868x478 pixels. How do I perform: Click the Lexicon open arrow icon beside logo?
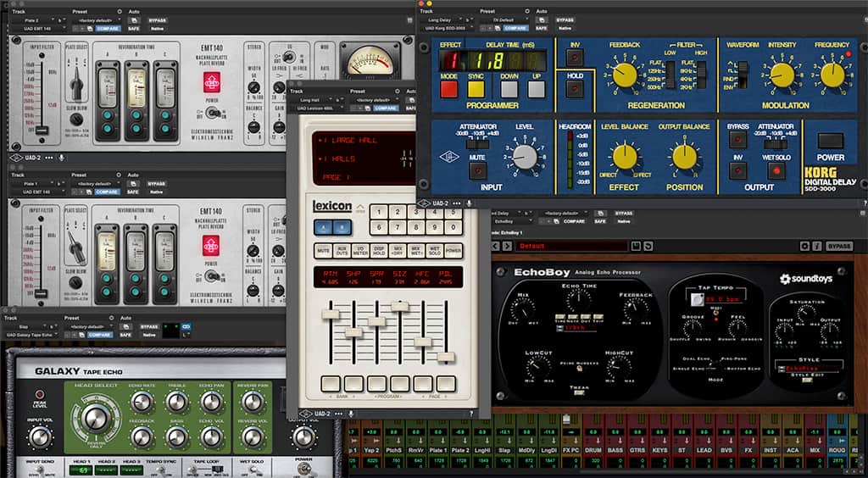(359, 208)
